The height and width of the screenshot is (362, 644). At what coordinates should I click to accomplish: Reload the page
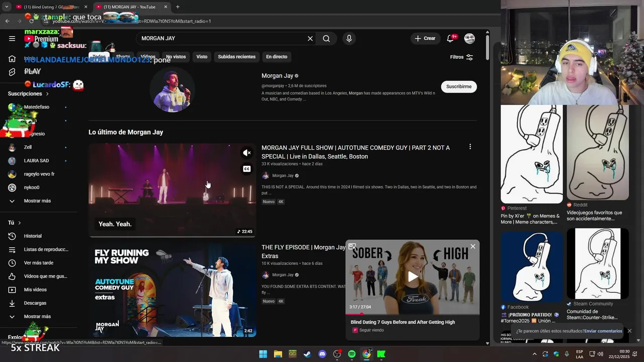pyautogui.click(x=32, y=21)
